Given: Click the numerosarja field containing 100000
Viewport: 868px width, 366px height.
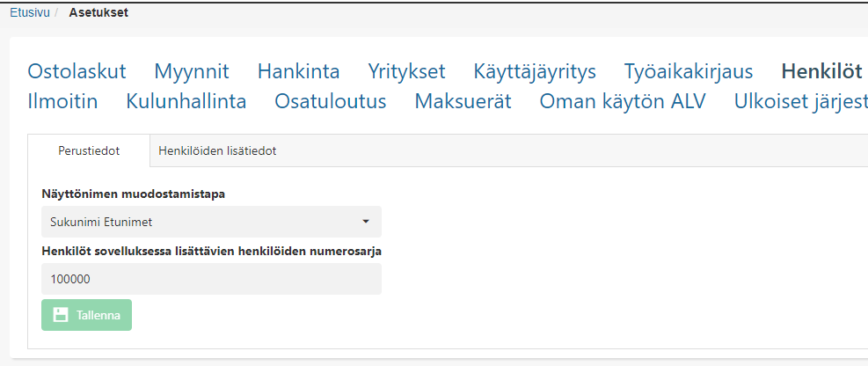Looking at the screenshot, I should point(211,279).
